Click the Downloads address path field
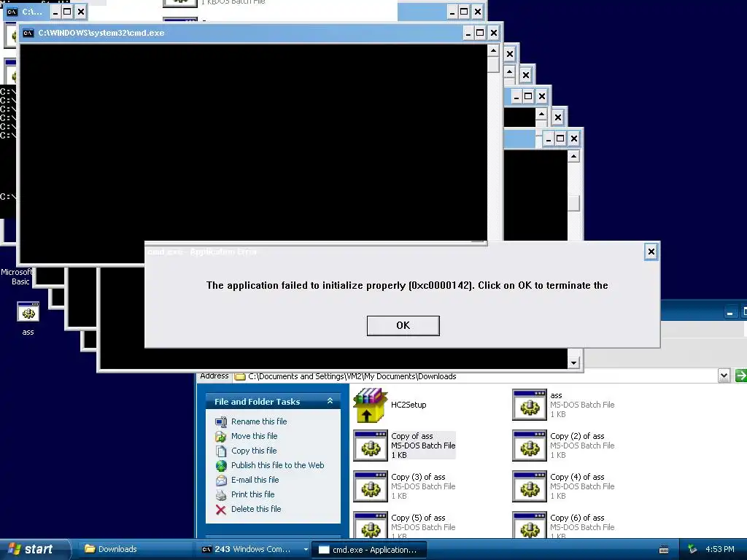This screenshot has width=747, height=560. [x=475, y=376]
